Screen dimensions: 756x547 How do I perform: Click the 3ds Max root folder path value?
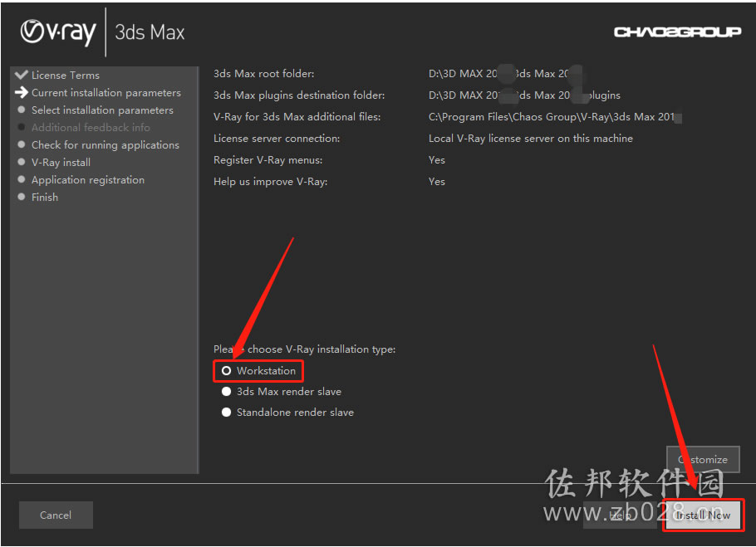point(505,74)
